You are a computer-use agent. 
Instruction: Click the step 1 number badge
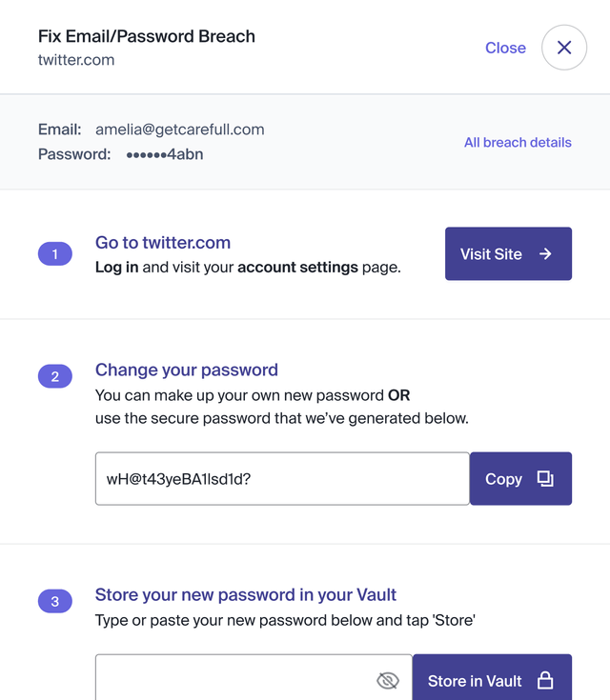[x=55, y=254]
